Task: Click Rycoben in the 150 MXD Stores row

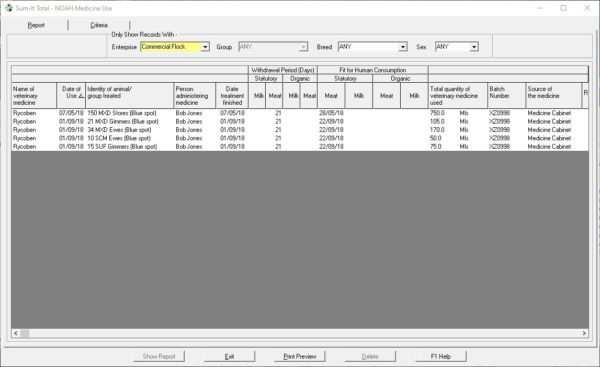Action: coord(24,113)
